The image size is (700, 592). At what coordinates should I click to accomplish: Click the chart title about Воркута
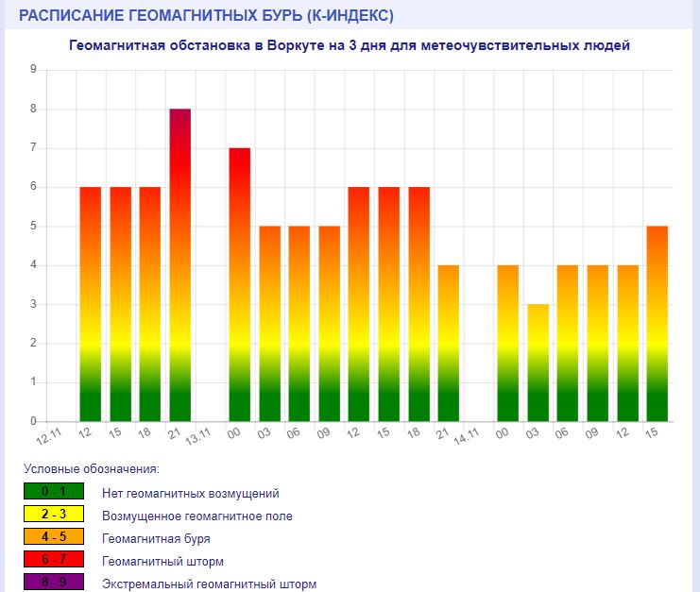point(350,45)
